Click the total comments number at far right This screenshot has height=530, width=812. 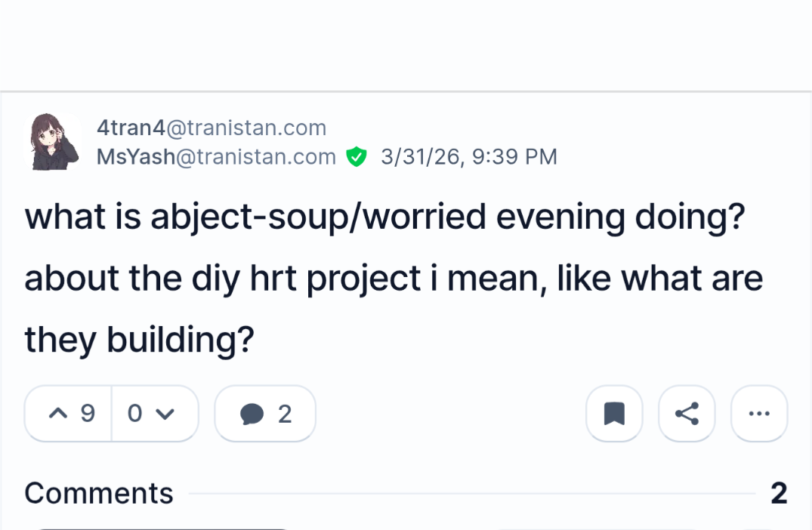[x=779, y=494]
